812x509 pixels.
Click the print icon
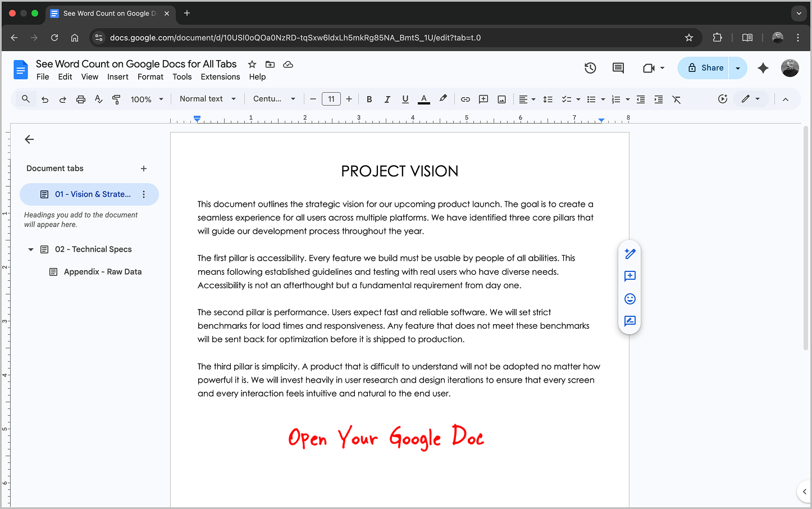pyautogui.click(x=80, y=99)
